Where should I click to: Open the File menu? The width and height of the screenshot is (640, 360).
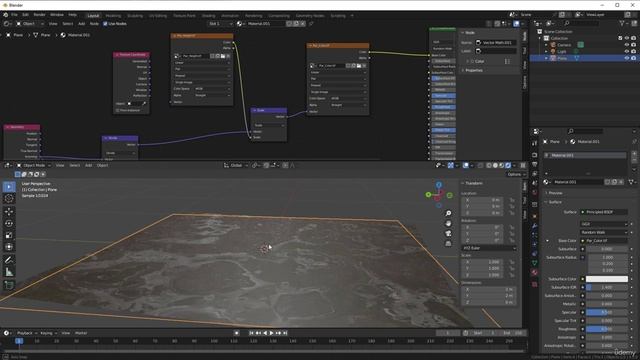point(14,15)
